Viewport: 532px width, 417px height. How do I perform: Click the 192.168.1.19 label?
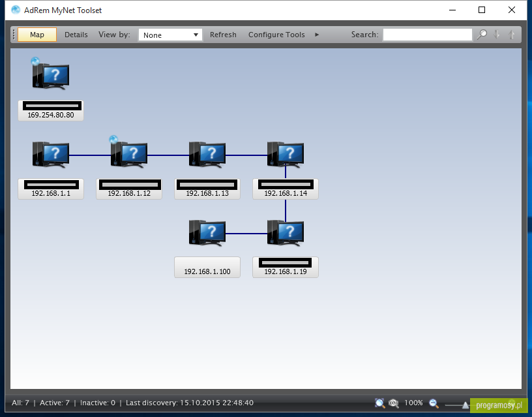[x=286, y=268]
